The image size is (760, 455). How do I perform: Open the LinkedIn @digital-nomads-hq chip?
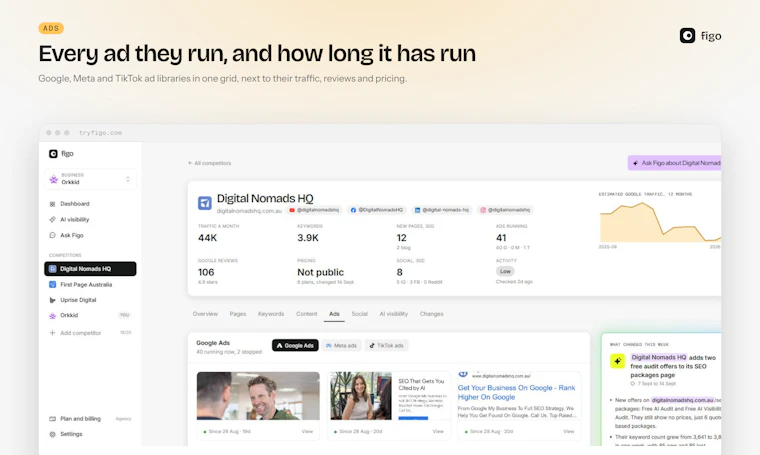point(442,210)
